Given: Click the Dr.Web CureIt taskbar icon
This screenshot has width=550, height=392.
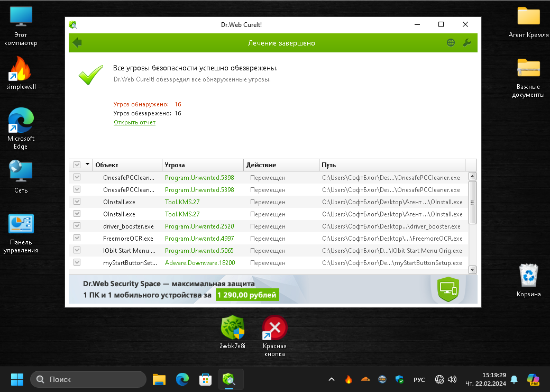Looking at the screenshot, I should [x=228, y=379].
